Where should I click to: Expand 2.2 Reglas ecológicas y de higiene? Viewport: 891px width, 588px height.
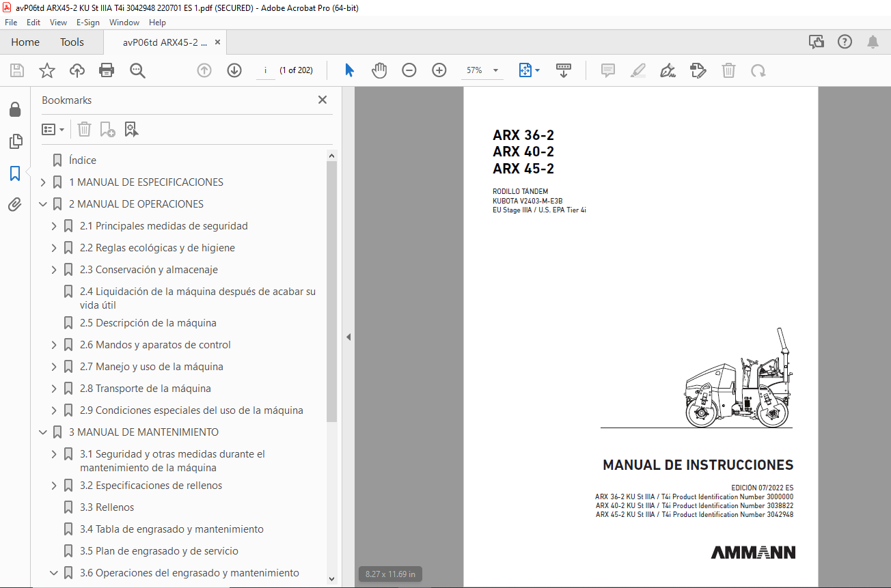54,248
